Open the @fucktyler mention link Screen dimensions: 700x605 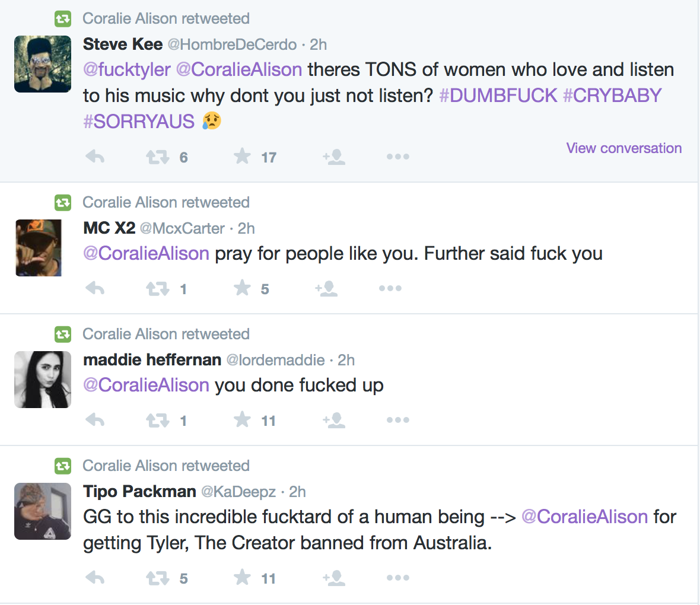pyautogui.click(x=127, y=70)
